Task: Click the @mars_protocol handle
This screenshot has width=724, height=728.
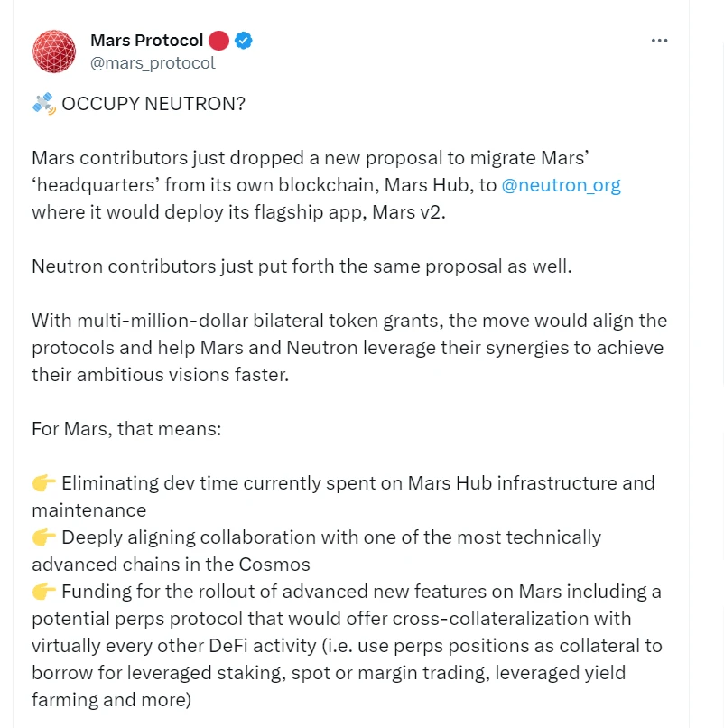Action: pos(153,63)
